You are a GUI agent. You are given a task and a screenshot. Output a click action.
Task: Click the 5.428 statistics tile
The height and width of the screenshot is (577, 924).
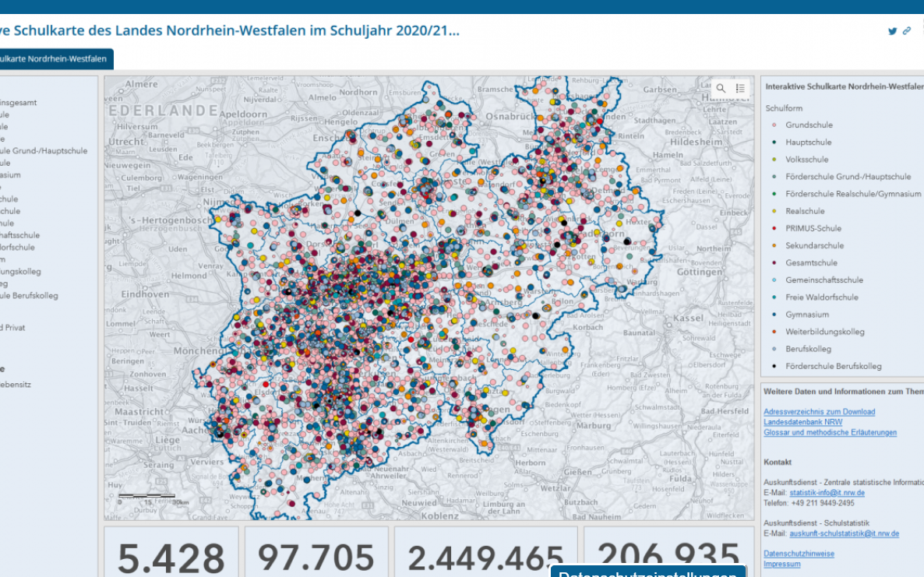pos(171,553)
